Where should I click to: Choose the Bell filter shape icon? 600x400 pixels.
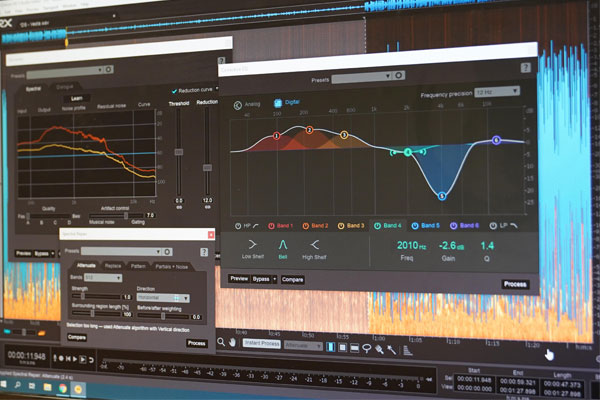point(283,243)
